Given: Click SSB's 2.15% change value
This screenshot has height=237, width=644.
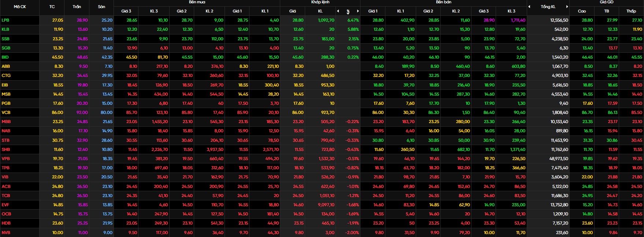Looking at the screenshot, I should [x=354, y=39].
